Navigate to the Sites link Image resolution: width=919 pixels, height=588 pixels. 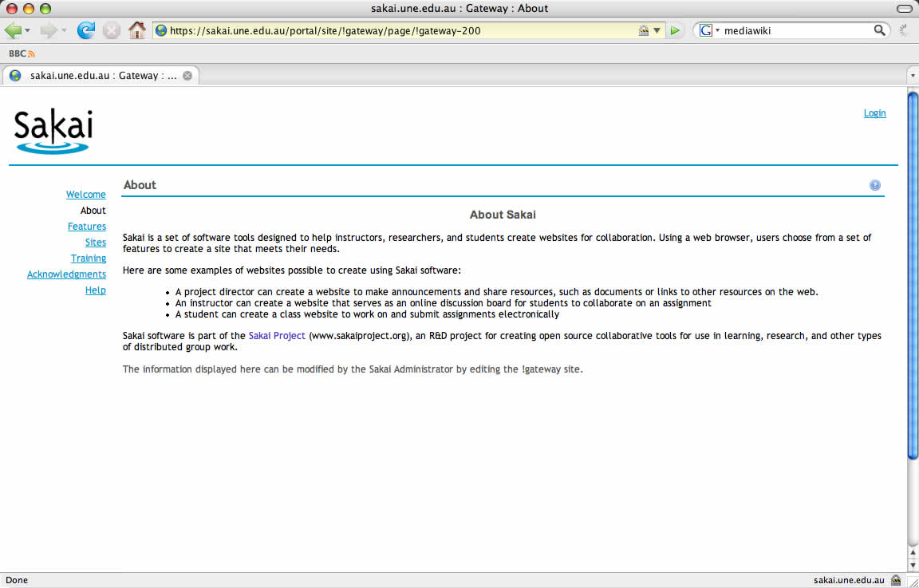pyautogui.click(x=96, y=242)
